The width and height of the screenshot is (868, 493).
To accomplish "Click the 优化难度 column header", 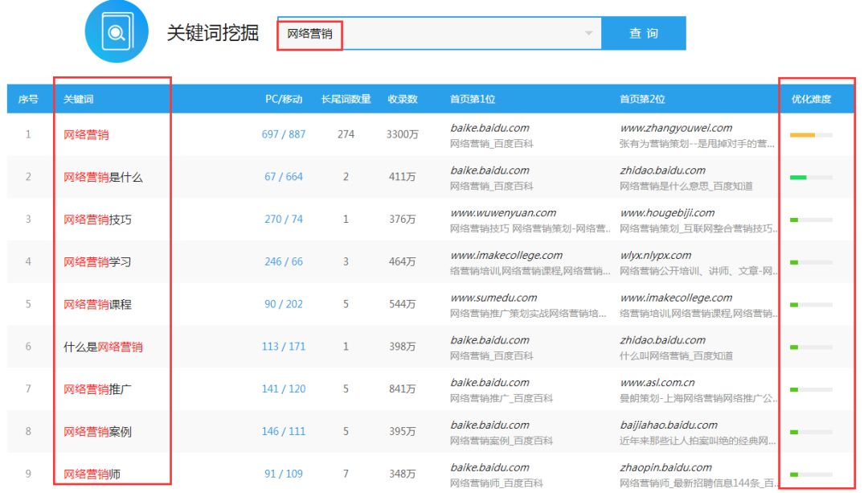I will pyautogui.click(x=811, y=100).
